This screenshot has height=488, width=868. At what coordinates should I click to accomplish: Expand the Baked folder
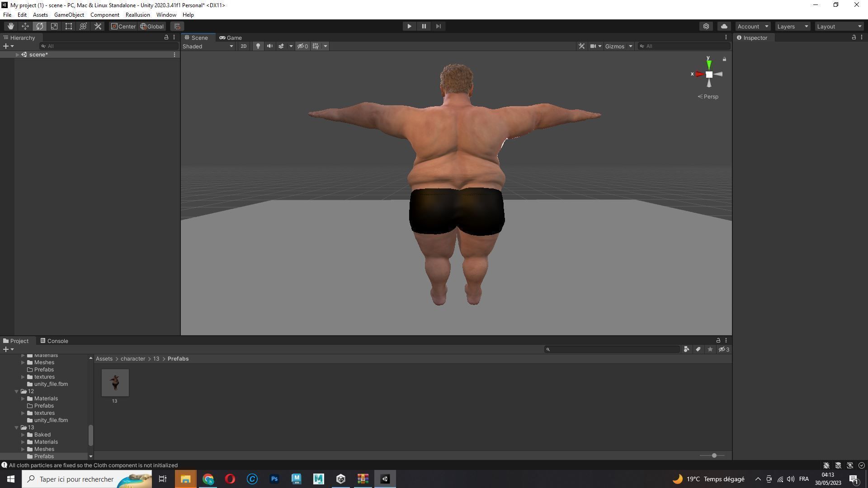pos(23,435)
